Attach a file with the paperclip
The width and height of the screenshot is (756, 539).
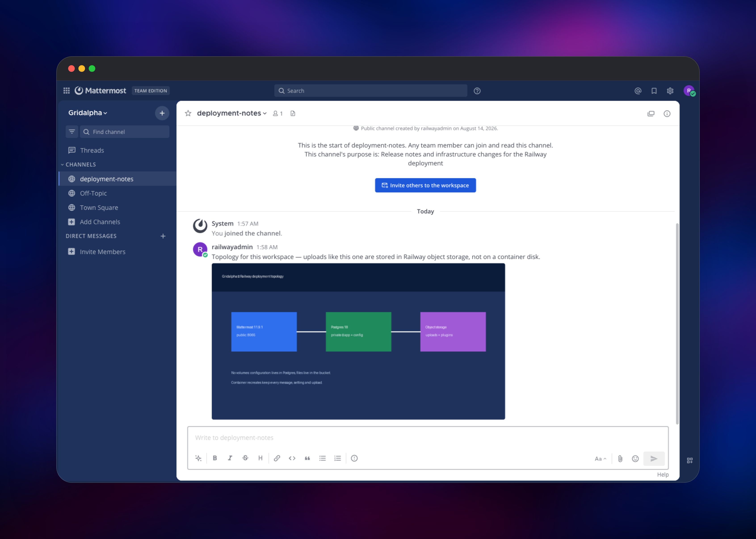(x=620, y=459)
